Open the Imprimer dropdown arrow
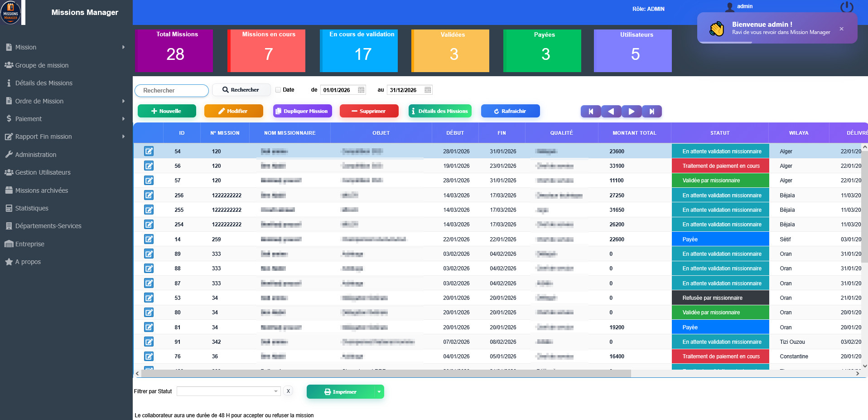 [379, 392]
